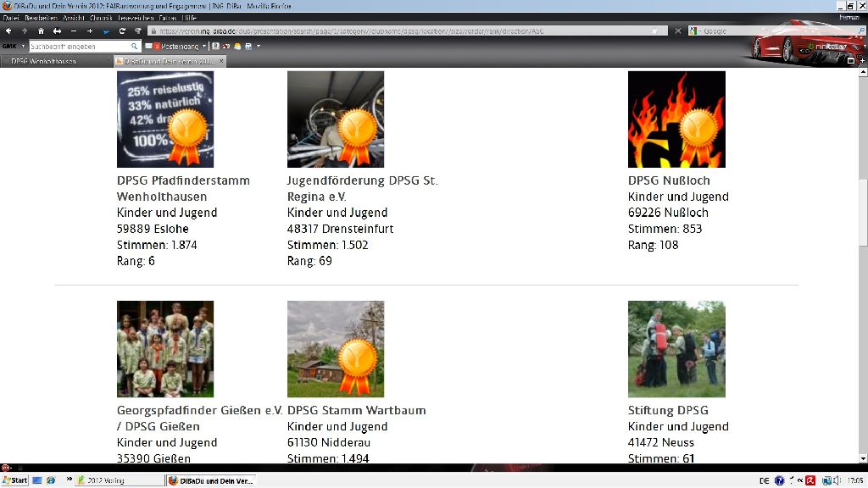Click the St. Regina club thumbnail image
The image size is (868, 488).
336,119
